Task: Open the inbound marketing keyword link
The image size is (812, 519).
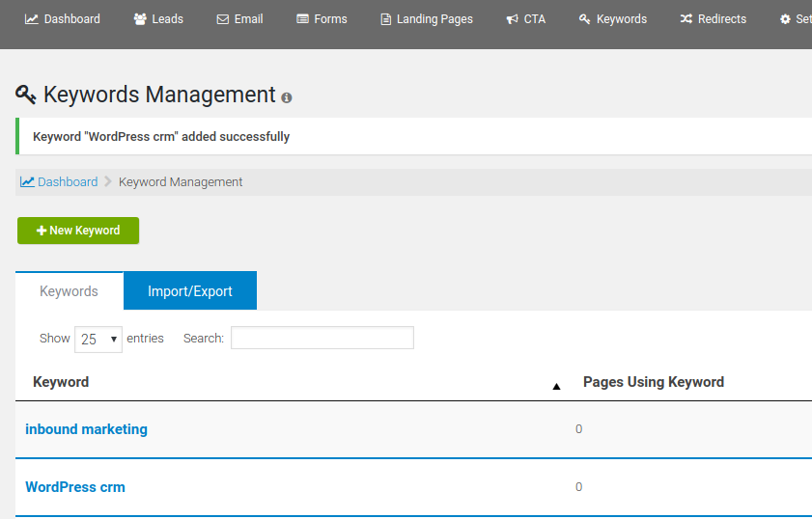Action: pyautogui.click(x=86, y=429)
